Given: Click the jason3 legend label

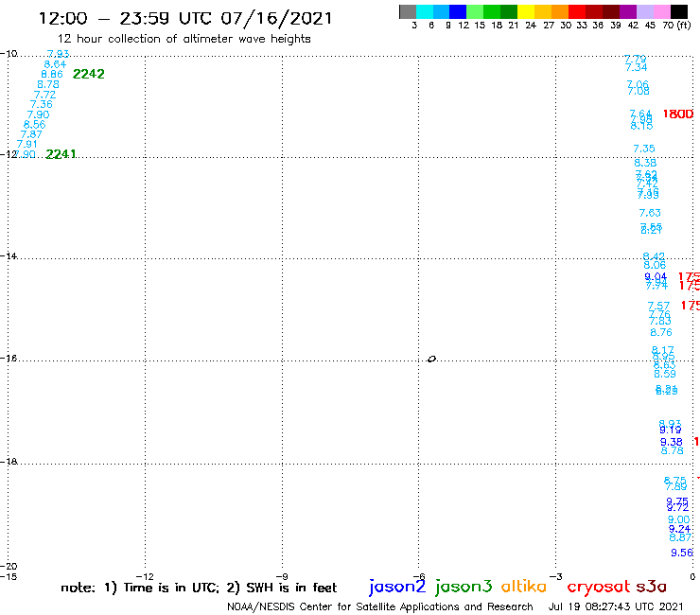Looking at the screenshot, I should point(464,587).
